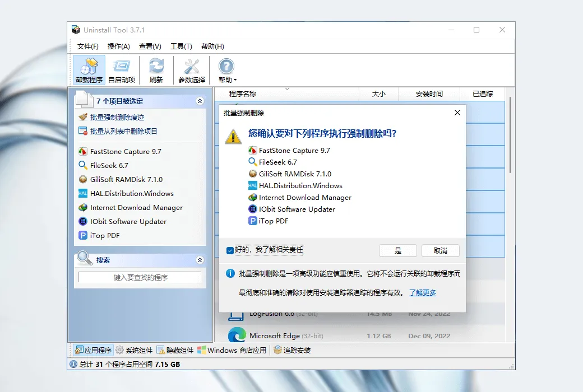
Task: Collapse the 7 个项目被选定 panel
Action: click(200, 101)
